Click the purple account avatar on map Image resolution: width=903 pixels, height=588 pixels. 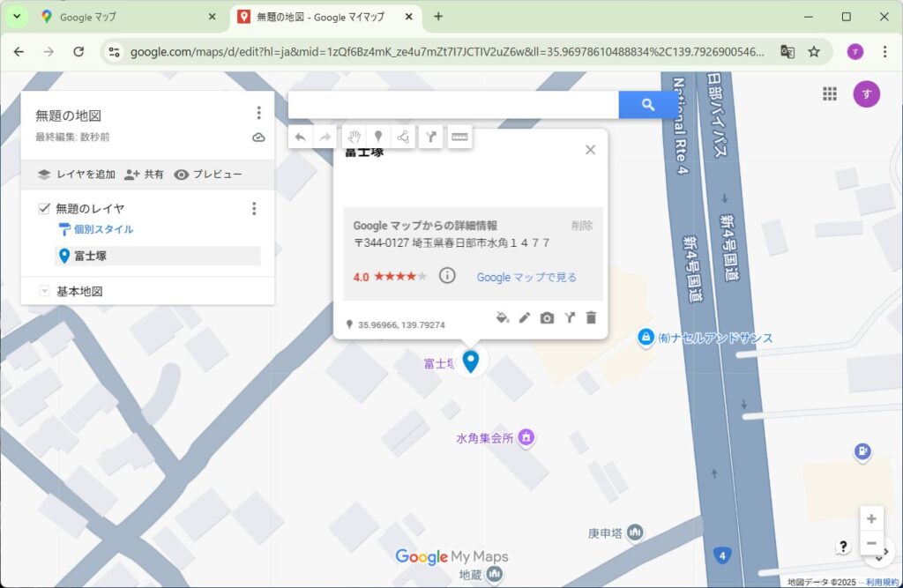click(x=866, y=93)
